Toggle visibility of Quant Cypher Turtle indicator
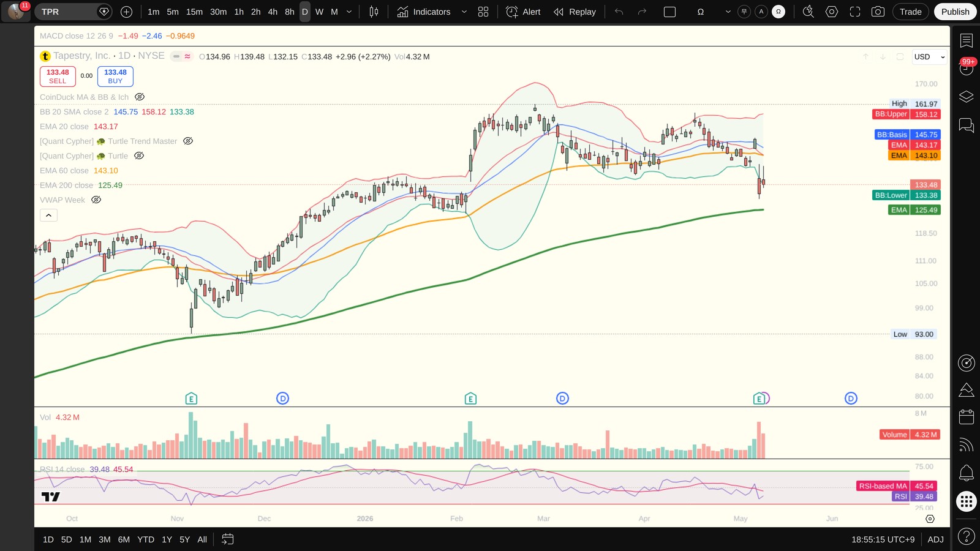Viewport: 980px width, 551px height. 139,156
